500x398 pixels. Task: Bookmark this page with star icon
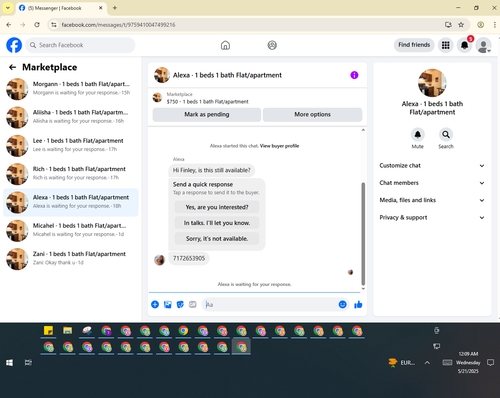click(x=461, y=25)
